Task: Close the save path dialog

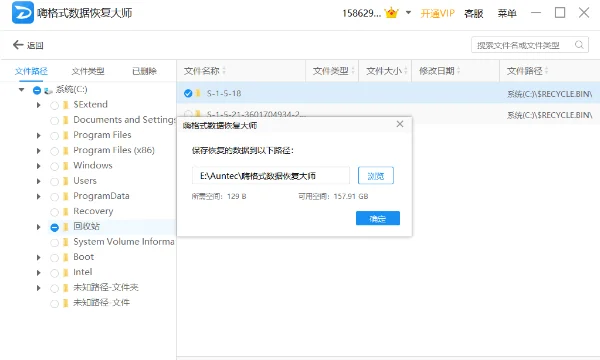Action: pyautogui.click(x=400, y=124)
